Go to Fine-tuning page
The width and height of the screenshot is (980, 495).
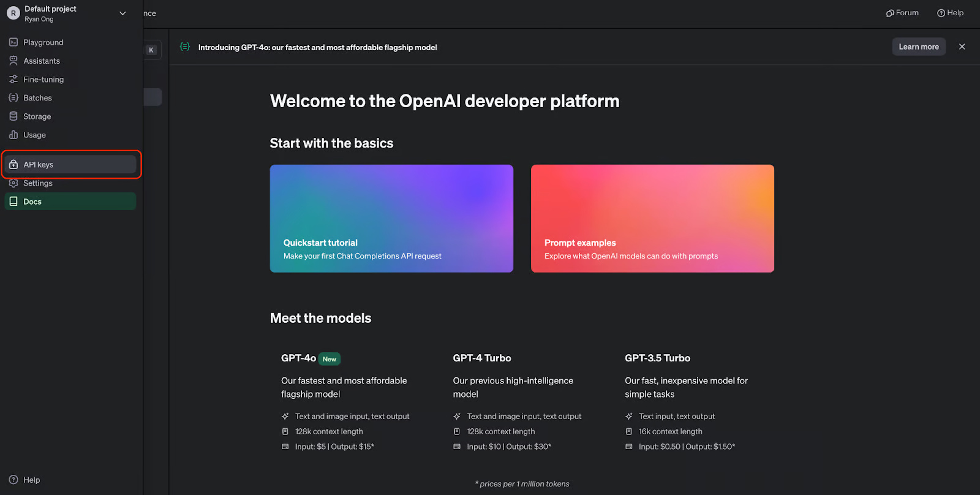(x=70, y=79)
